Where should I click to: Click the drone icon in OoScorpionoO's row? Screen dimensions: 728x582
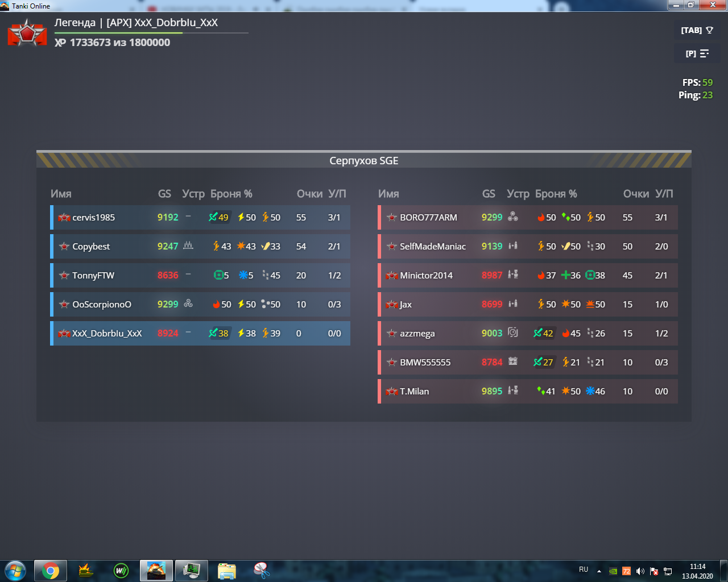(x=188, y=304)
